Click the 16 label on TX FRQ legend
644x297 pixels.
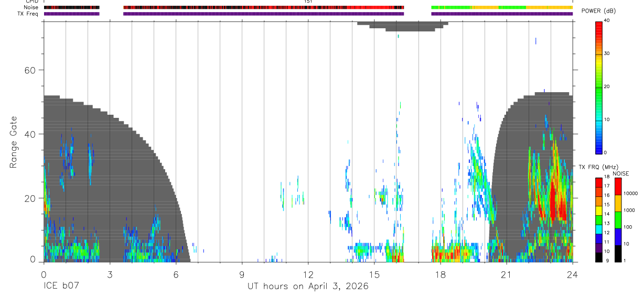[607, 195]
